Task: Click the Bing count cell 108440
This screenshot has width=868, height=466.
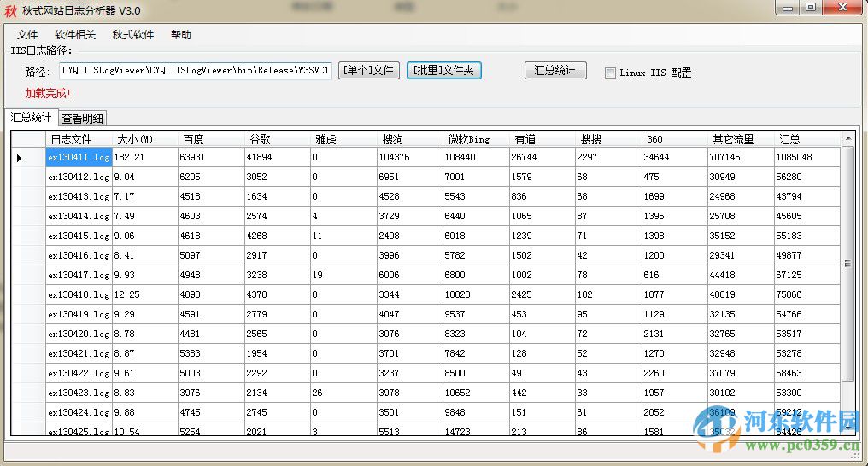Action: [476, 158]
